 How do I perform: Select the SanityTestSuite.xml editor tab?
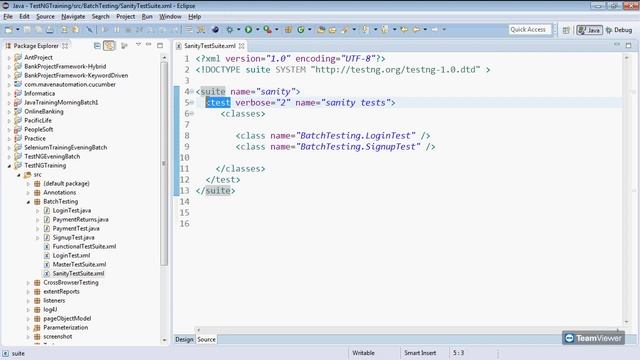(209, 46)
